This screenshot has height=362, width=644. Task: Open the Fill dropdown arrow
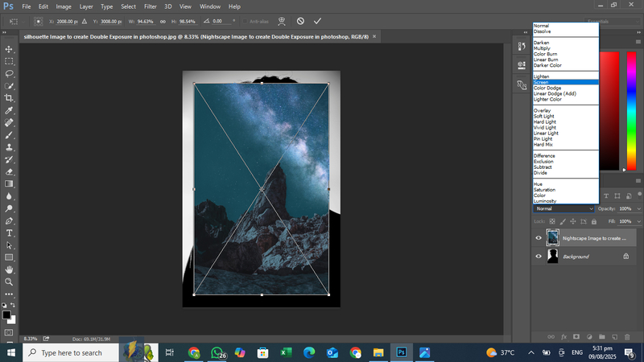point(638,222)
